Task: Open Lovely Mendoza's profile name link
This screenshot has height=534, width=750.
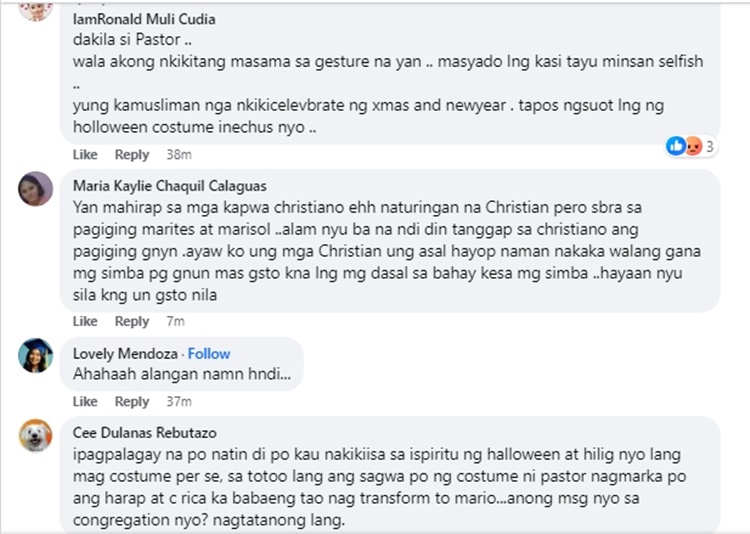Action: pyautogui.click(x=124, y=354)
